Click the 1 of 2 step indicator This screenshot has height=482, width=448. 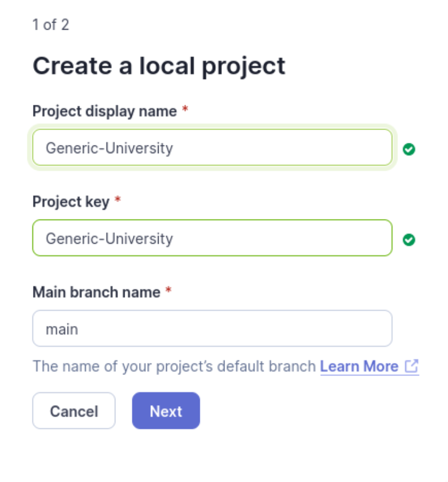[51, 25]
